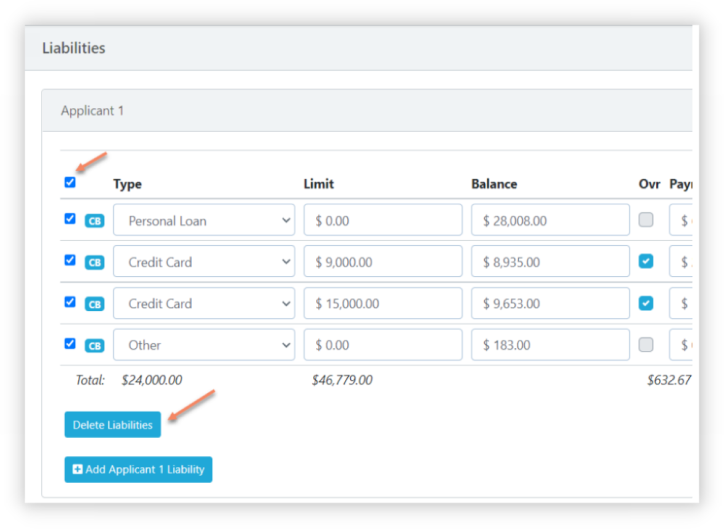
Task: Click the $ 9,000.00 limit field
Action: (x=382, y=262)
